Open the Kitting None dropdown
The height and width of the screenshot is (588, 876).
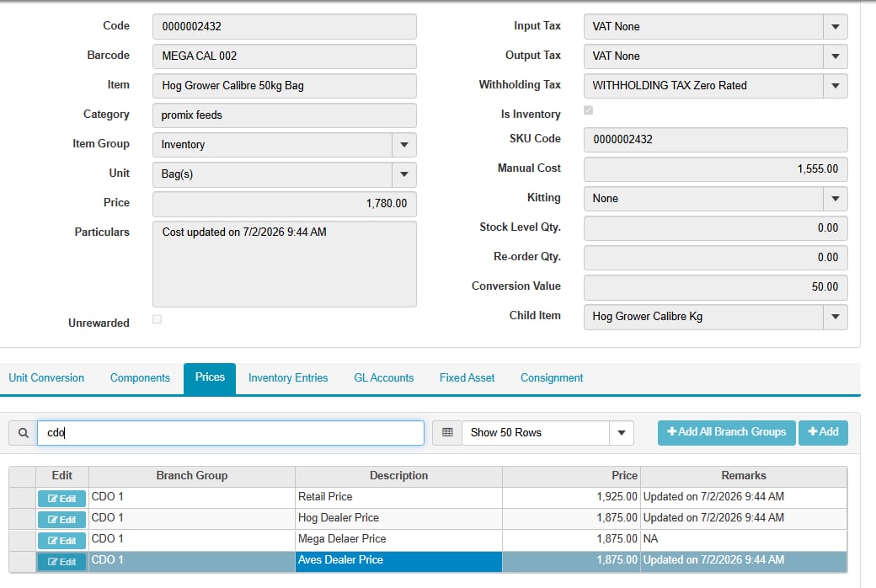point(836,199)
